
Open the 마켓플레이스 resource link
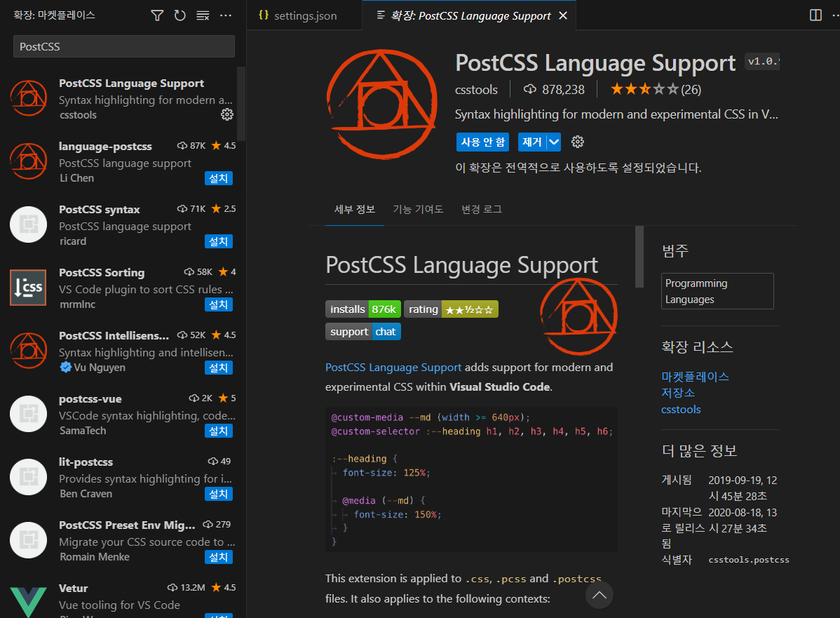click(x=695, y=376)
